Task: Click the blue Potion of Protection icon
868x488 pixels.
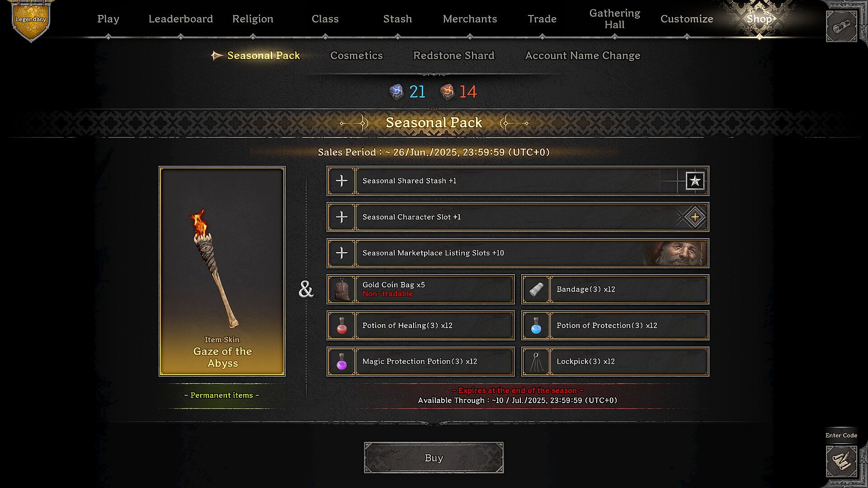Action: [x=536, y=325]
